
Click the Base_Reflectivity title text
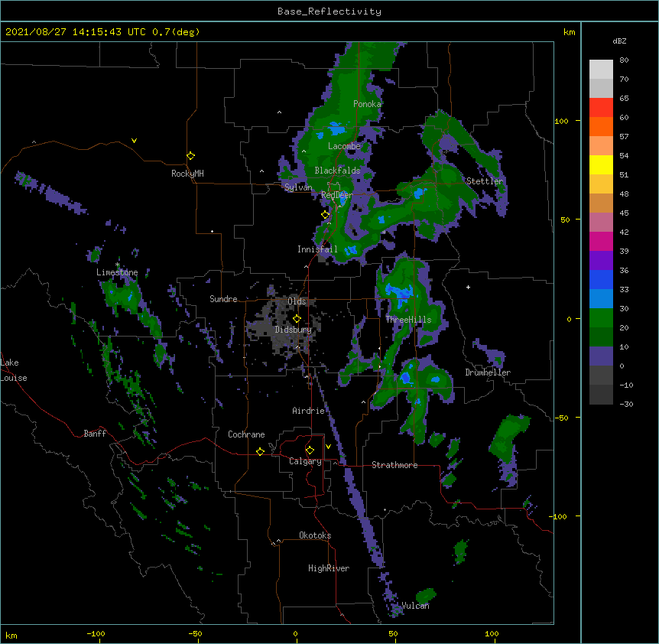pos(329,11)
